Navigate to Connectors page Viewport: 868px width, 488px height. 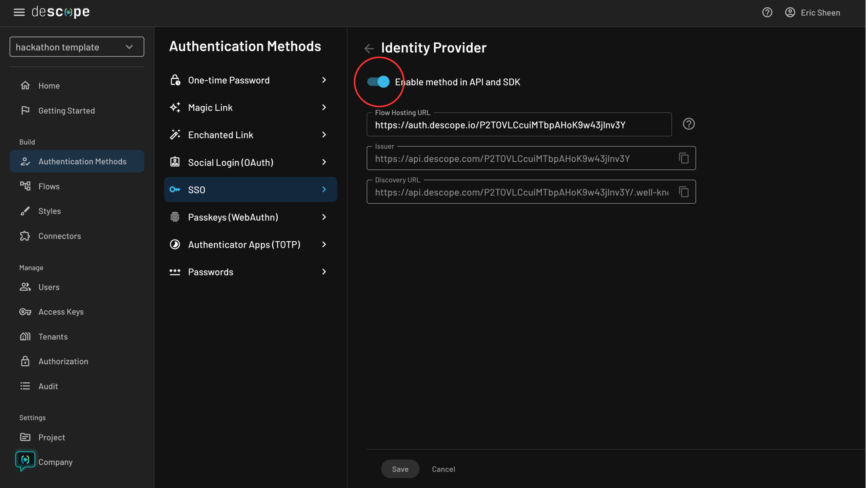(60, 236)
